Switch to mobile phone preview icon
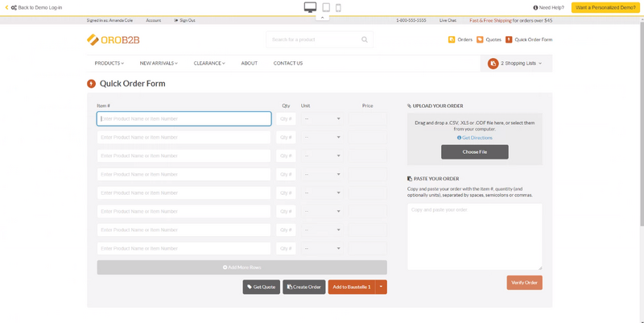 pyautogui.click(x=338, y=7)
